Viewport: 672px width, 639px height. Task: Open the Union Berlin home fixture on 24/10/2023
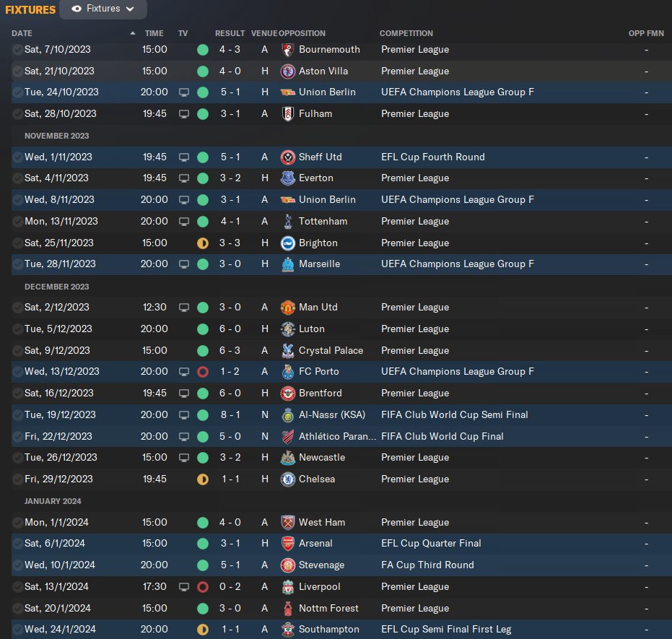341,92
